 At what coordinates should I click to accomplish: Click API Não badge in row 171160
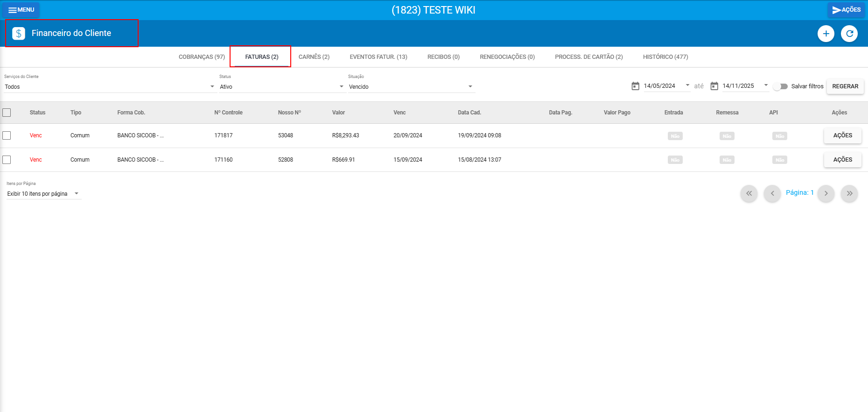click(780, 160)
